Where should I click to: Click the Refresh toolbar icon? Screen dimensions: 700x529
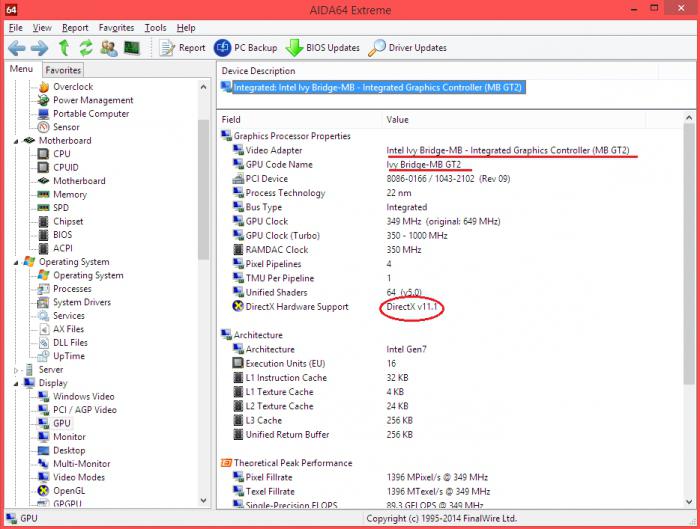[x=86, y=48]
